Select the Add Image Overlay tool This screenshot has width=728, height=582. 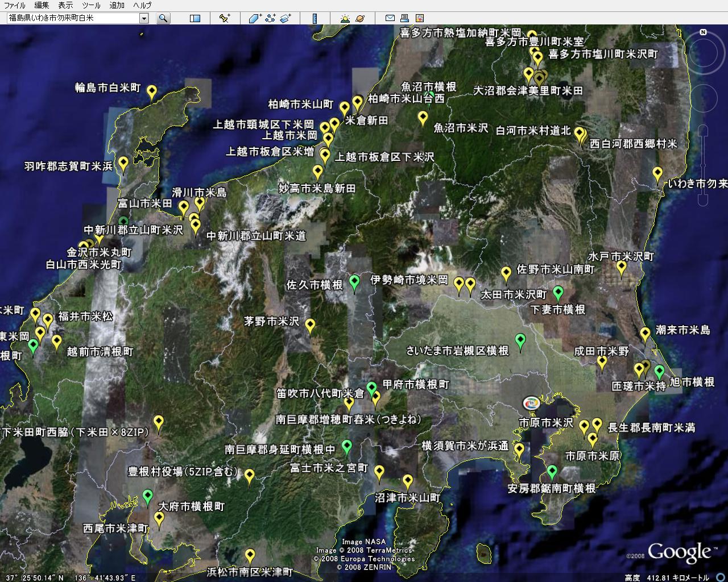coord(286,18)
